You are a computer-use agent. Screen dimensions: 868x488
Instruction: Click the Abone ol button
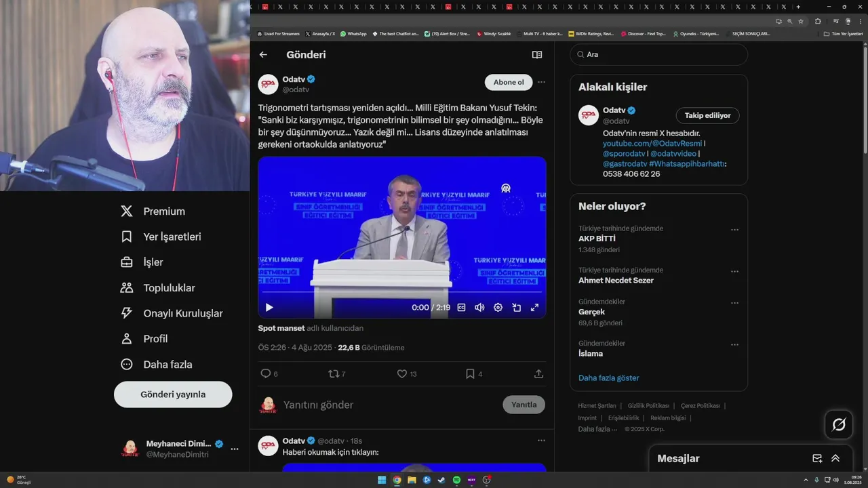(x=509, y=82)
